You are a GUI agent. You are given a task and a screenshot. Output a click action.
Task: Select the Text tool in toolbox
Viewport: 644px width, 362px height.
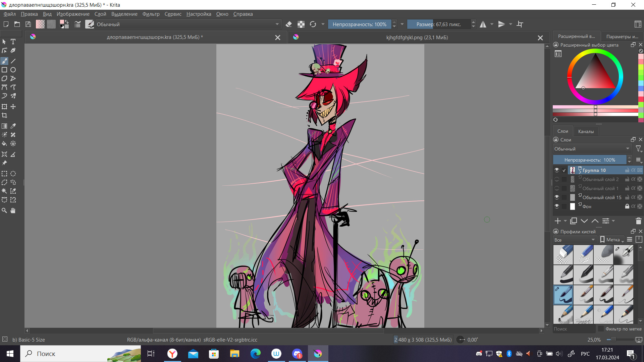(x=13, y=42)
